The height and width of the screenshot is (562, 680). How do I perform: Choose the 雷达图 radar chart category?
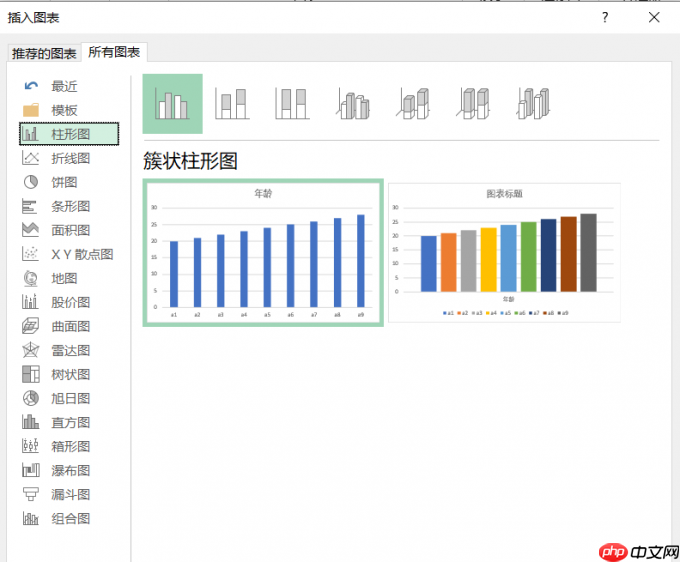pos(69,350)
